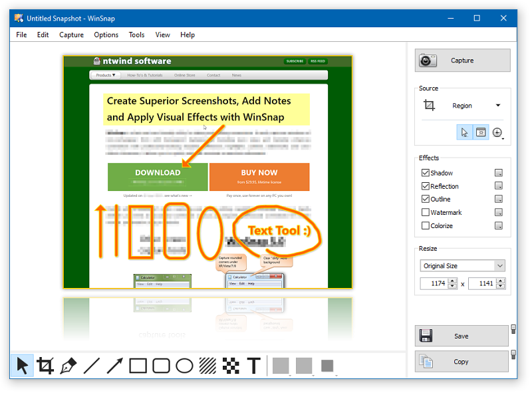Open Watermark effect settings button

point(498,212)
